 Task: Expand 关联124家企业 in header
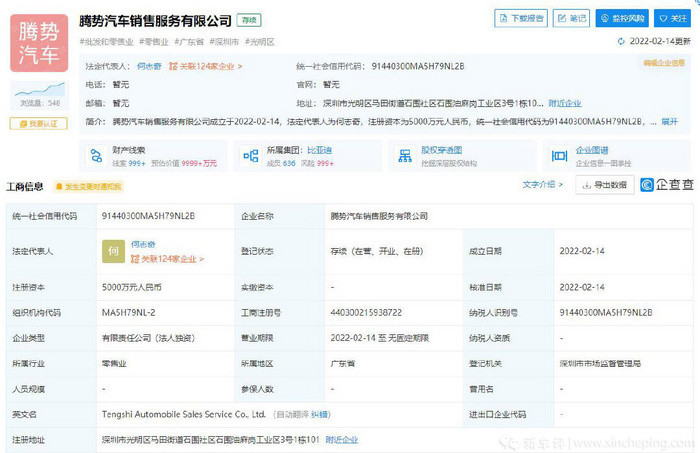click(205, 66)
